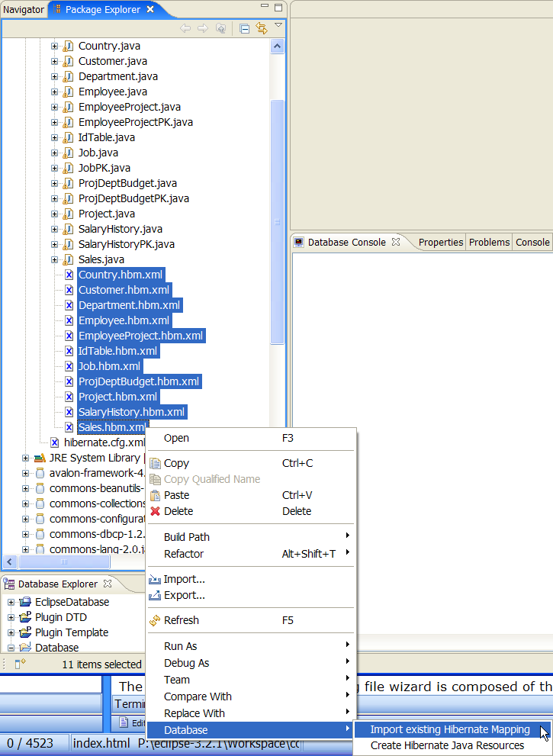
Task: Click the Department.java file icon
Action: click(x=68, y=76)
